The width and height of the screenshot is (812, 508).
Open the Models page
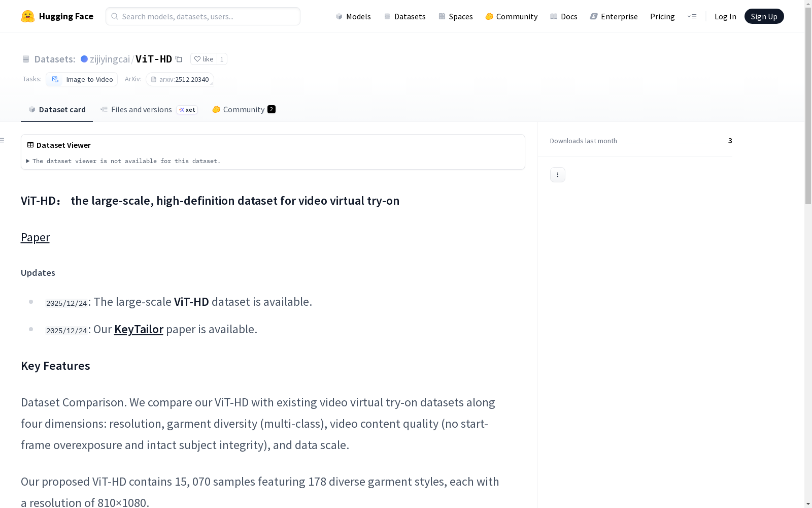click(353, 16)
